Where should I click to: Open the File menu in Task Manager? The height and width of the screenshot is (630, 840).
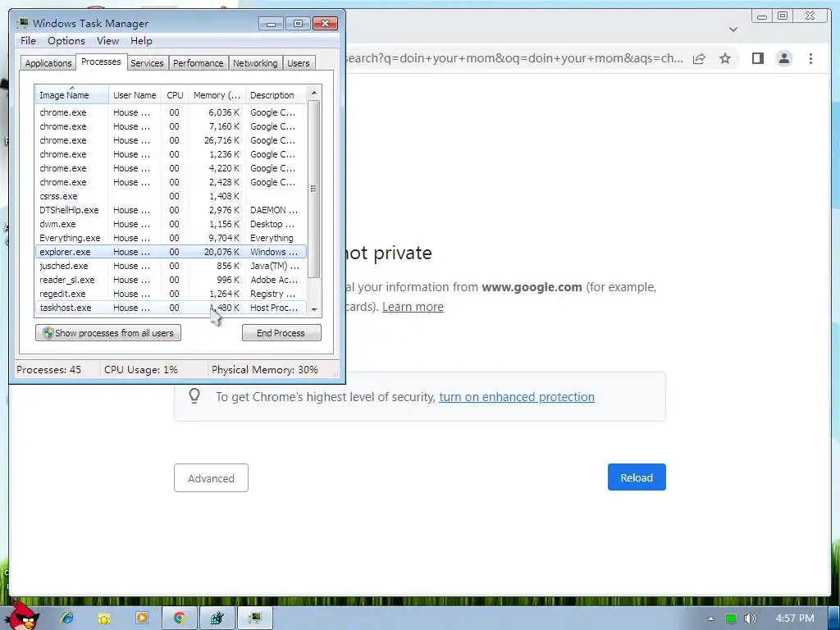(x=28, y=41)
